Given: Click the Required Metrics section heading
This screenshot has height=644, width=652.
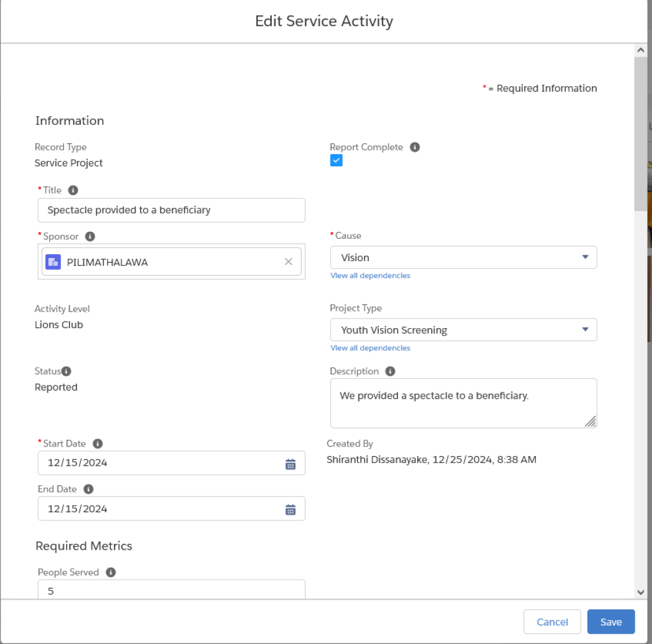Looking at the screenshot, I should [x=83, y=546].
